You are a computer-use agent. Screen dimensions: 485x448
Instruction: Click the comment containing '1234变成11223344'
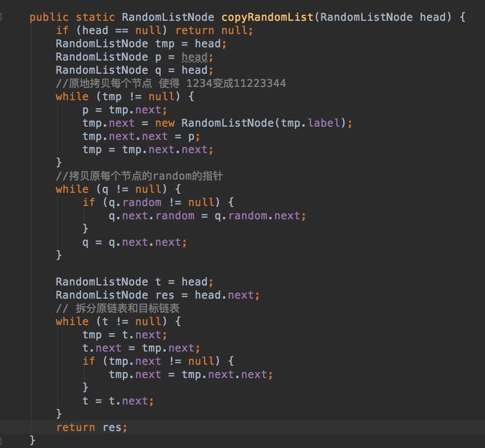tap(171, 84)
